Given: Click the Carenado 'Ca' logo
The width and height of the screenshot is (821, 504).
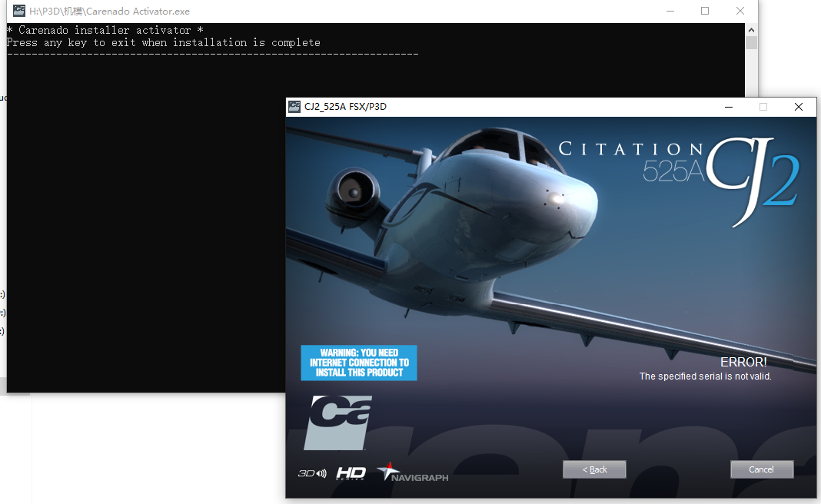Looking at the screenshot, I should [x=337, y=423].
